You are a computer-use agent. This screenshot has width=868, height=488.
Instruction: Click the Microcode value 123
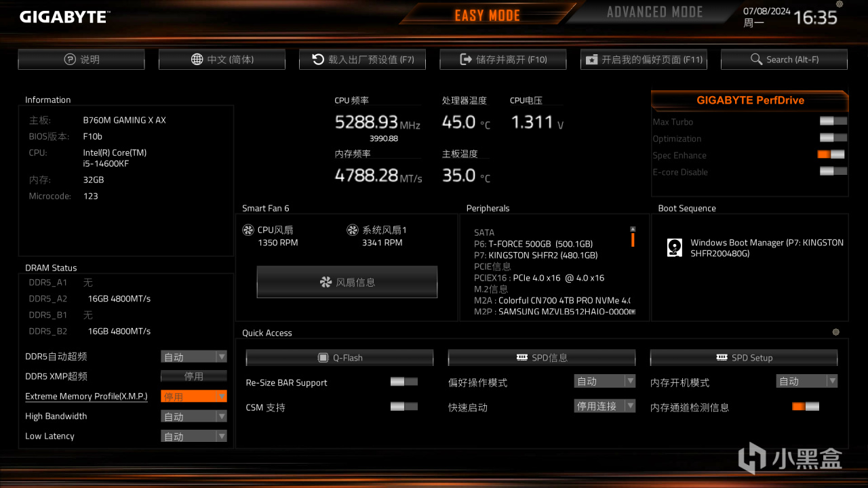(x=91, y=196)
